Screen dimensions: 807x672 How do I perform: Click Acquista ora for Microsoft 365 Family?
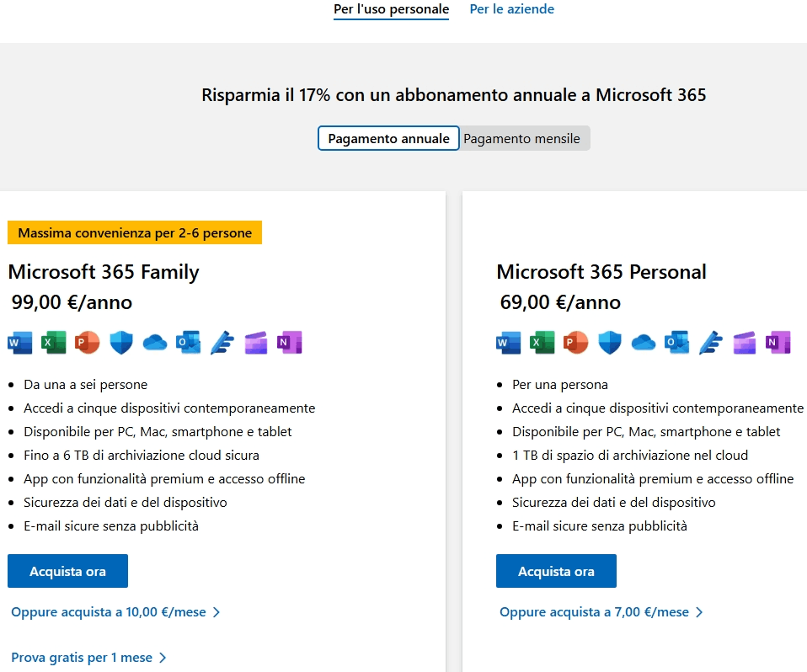coord(67,571)
